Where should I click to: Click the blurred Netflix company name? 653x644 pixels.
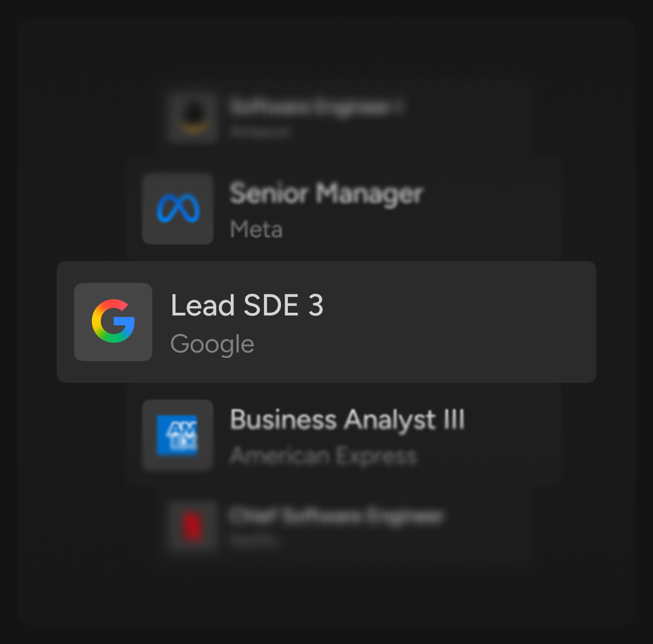pyautogui.click(x=254, y=541)
